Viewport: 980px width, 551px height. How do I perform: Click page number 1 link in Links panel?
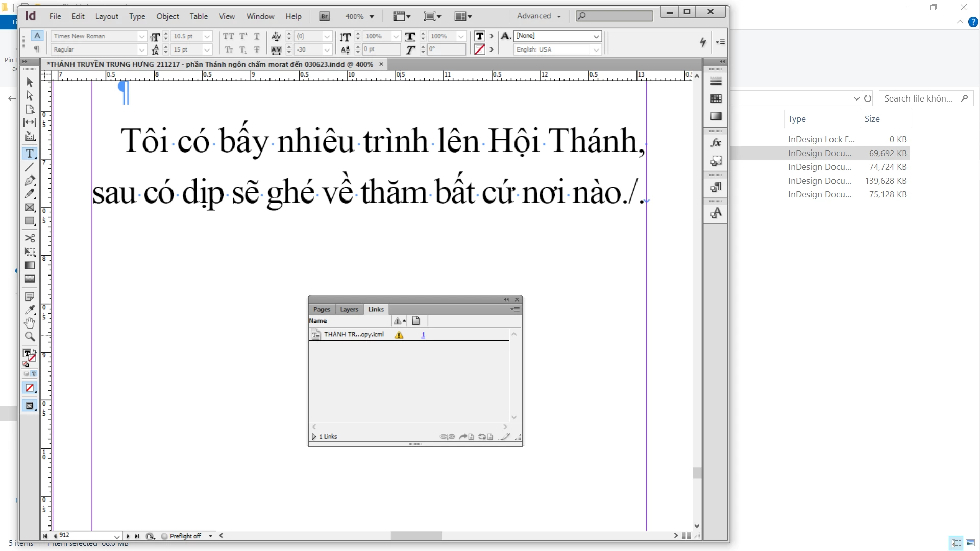click(423, 335)
